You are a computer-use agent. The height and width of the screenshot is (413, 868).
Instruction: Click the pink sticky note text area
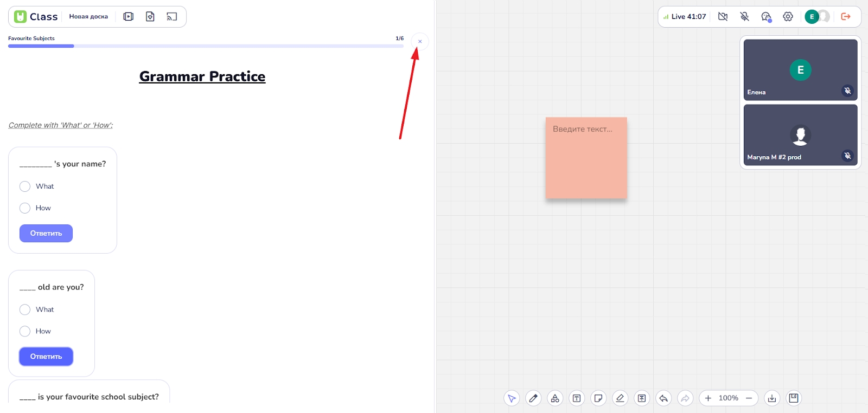(x=586, y=158)
